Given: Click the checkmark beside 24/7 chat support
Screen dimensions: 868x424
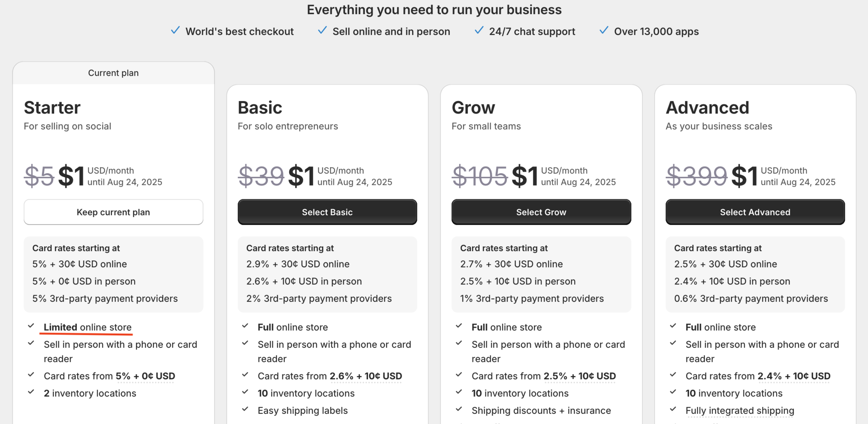Looking at the screenshot, I should (479, 30).
